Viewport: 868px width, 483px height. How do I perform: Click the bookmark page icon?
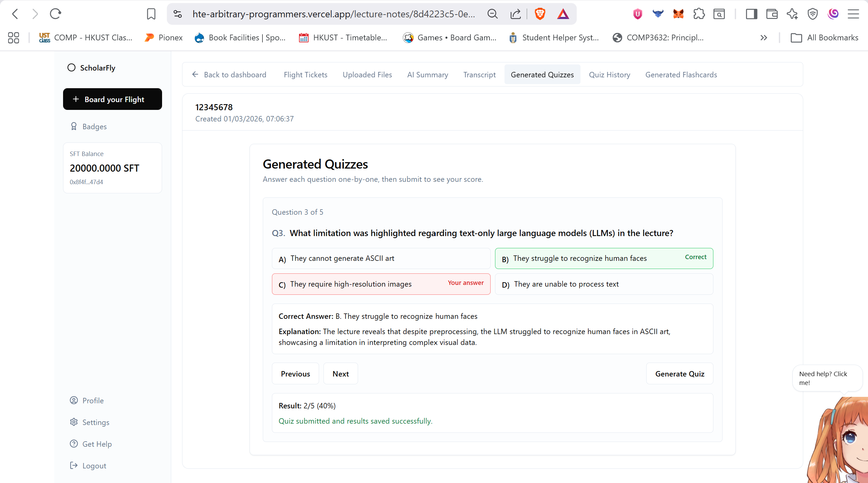coord(151,14)
